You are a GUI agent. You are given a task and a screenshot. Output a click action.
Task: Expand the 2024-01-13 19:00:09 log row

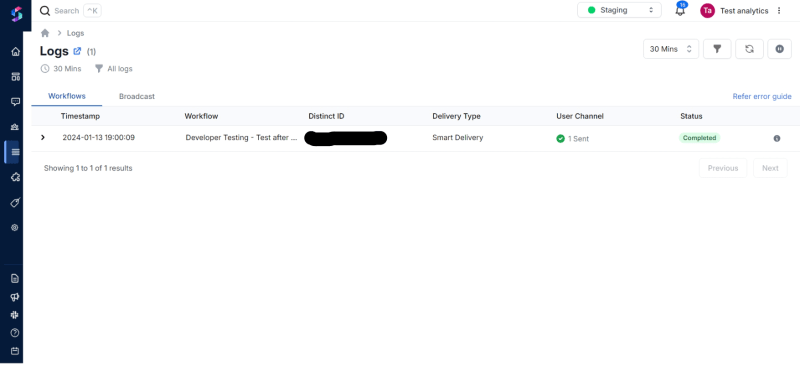(x=43, y=137)
